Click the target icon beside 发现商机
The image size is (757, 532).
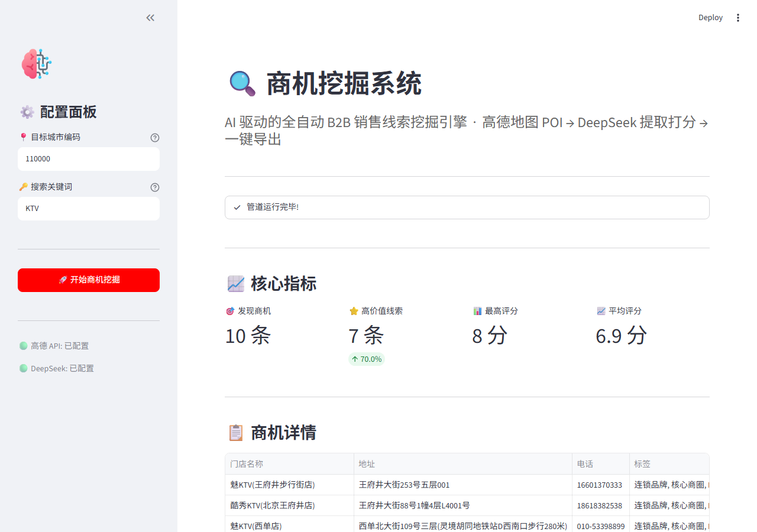(x=230, y=311)
